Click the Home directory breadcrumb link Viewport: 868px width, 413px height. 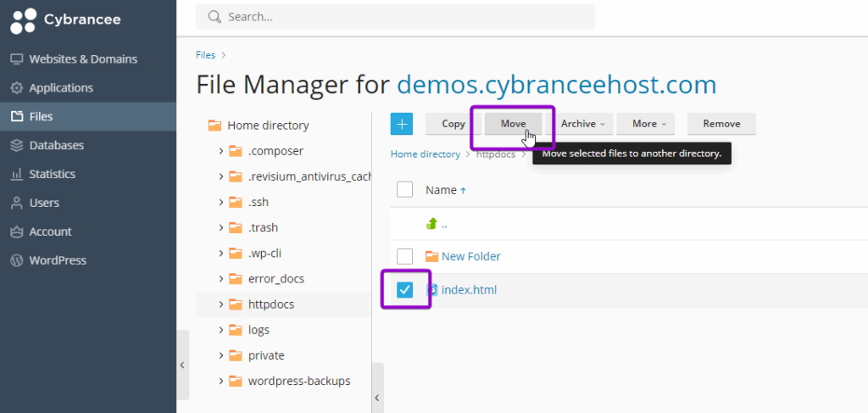[426, 153]
